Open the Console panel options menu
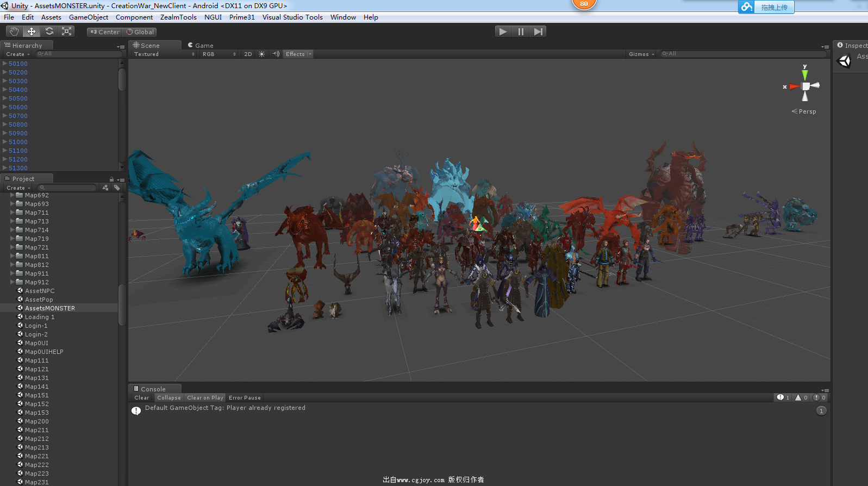868x486 pixels. [825, 390]
